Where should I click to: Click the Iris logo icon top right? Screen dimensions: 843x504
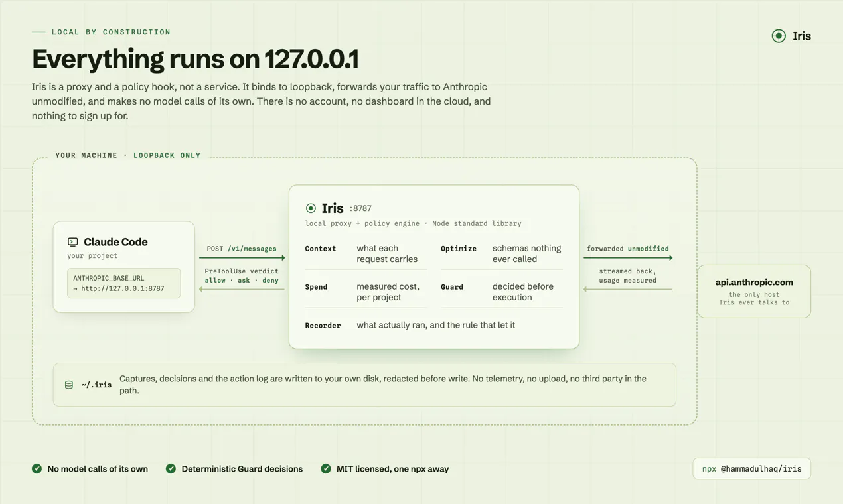[779, 36]
